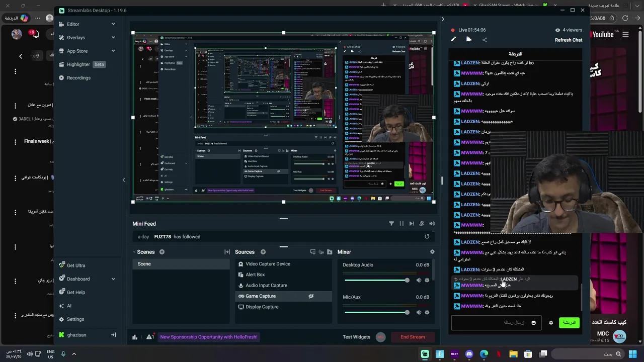The image size is (644, 362).
Task: Select the Display Capture source
Action: pyautogui.click(x=283, y=307)
